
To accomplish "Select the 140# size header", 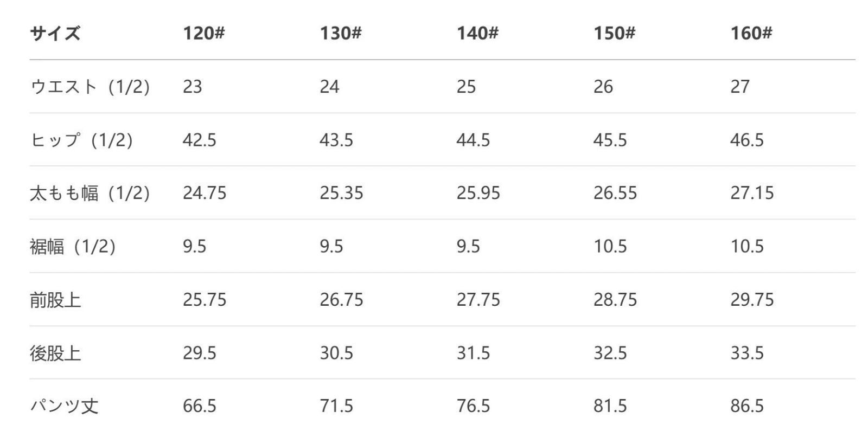I will click(477, 34).
